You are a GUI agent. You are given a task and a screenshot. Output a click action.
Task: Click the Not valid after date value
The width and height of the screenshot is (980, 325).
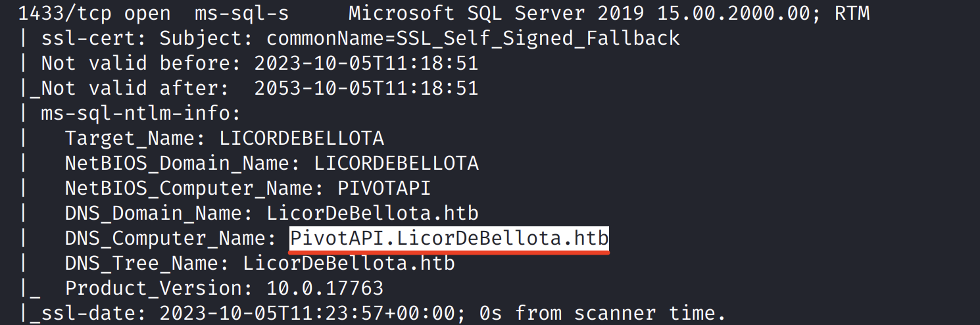tap(366, 88)
